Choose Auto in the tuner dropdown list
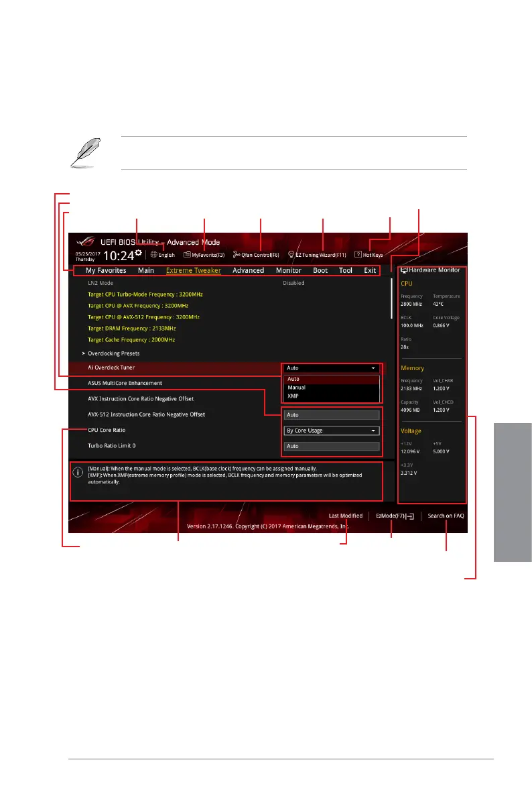Viewport: 532px width, 802px height. (x=332, y=379)
